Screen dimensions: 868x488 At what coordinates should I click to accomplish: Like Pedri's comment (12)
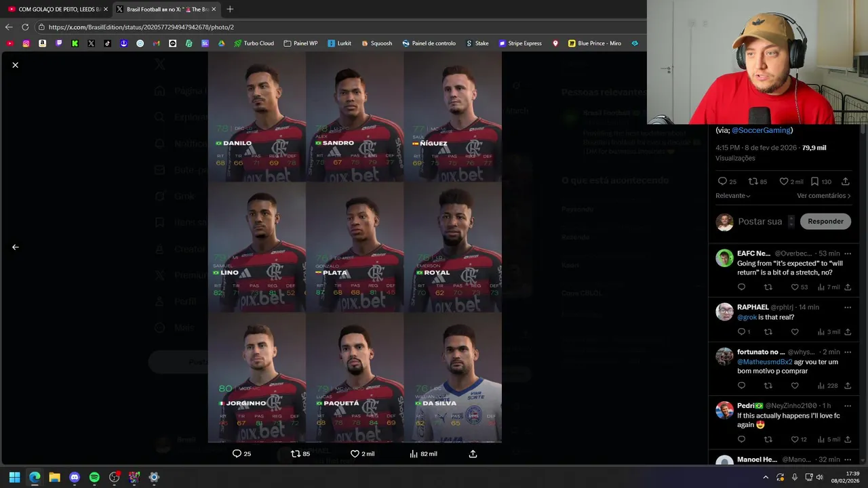point(799,439)
